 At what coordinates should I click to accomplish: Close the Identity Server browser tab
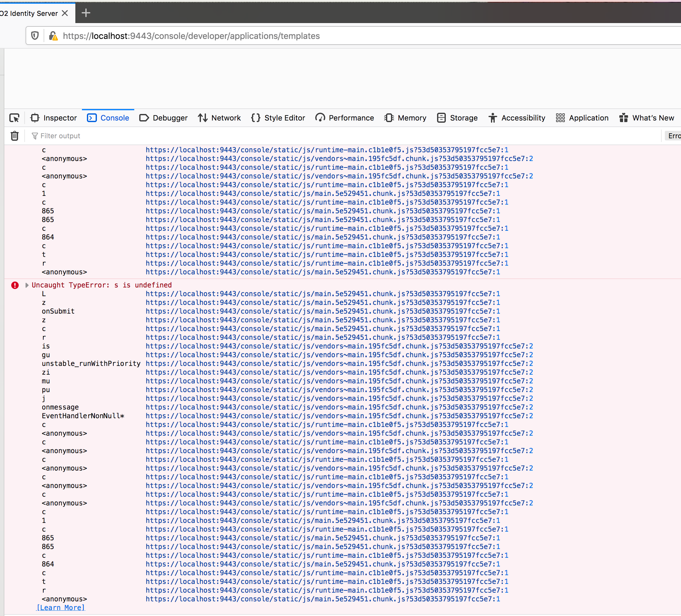coord(65,13)
